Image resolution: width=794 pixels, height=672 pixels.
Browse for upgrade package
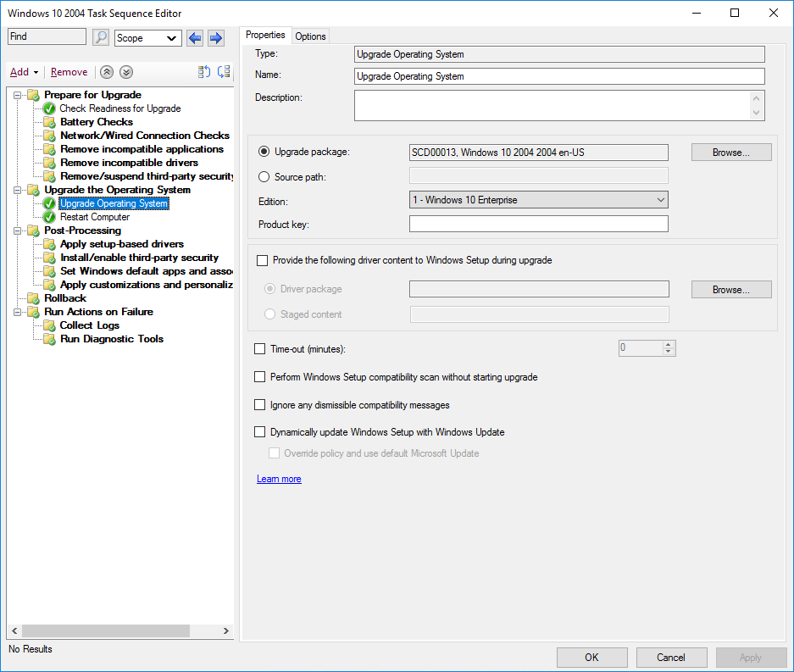[x=731, y=153]
